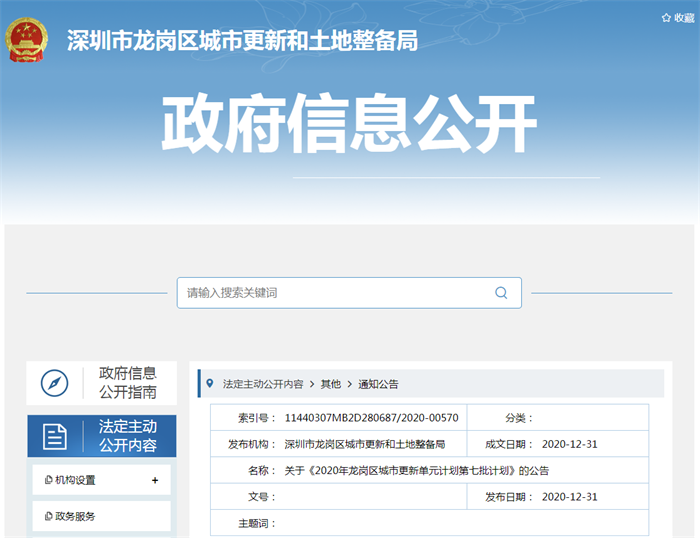The width and height of the screenshot is (700, 538).
Task: Click the 2020年龙岗区城市更新单元计划第七批计划 announcement title
Action: (417, 470)
